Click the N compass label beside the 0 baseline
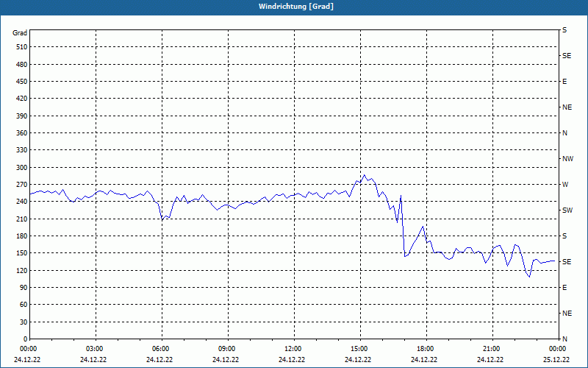This screenshot has width=588, height=368. pos(564,339)
